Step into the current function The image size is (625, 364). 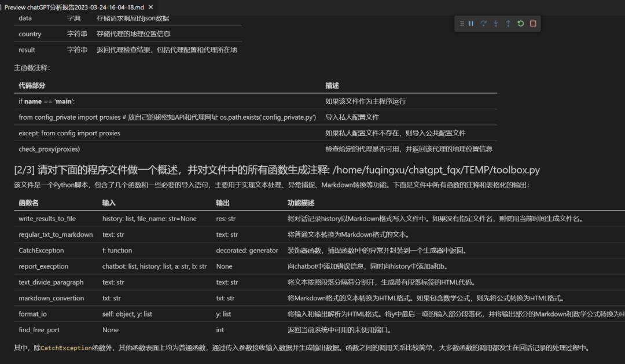(x=496, y=23)
